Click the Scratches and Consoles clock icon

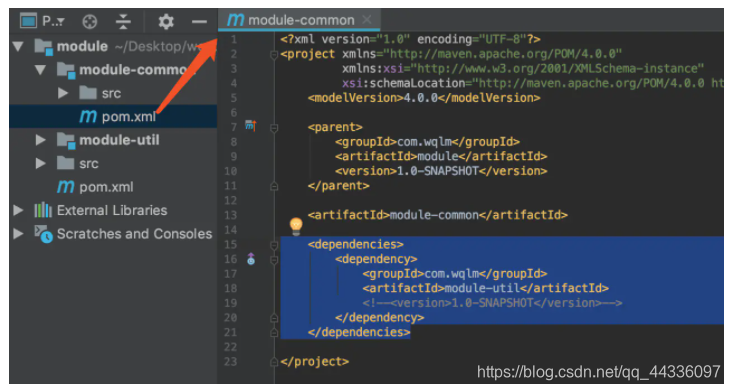43,234
